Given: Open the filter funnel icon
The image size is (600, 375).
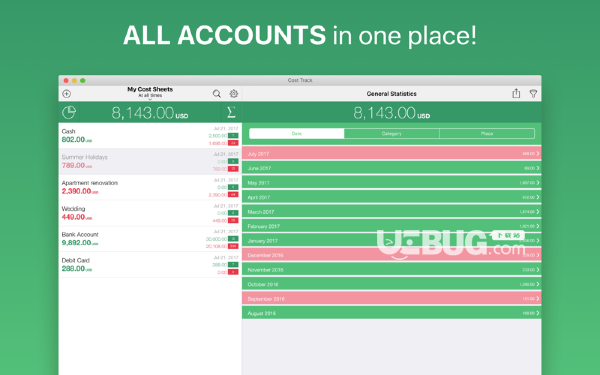Looking at the screenshot, I should click(x=533, y=94).
